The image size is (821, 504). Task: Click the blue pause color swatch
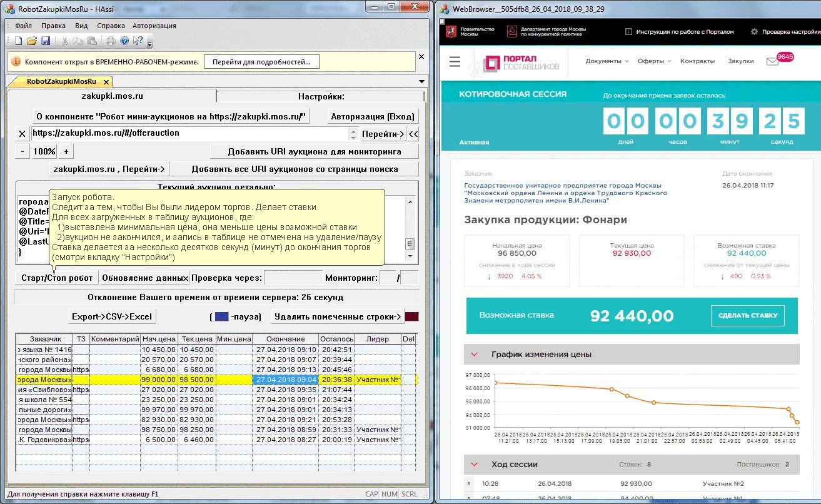coord(221,316)
